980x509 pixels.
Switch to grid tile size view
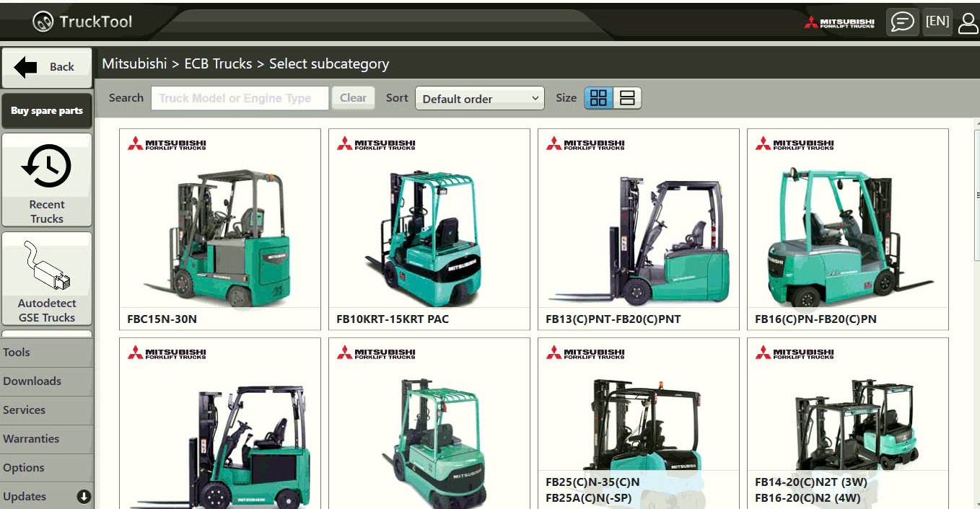pos(598,98)
